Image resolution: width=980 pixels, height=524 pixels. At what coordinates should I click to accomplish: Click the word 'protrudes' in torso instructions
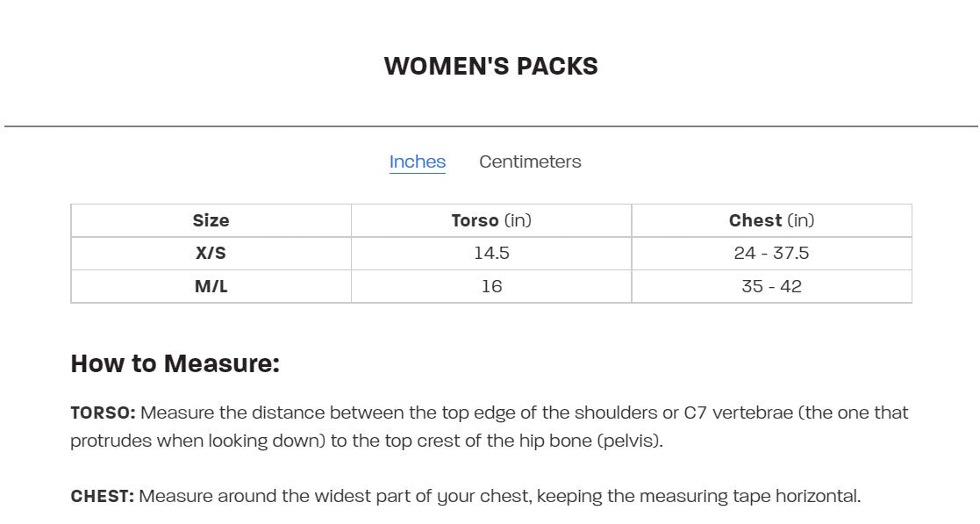(x=111, y=441)
